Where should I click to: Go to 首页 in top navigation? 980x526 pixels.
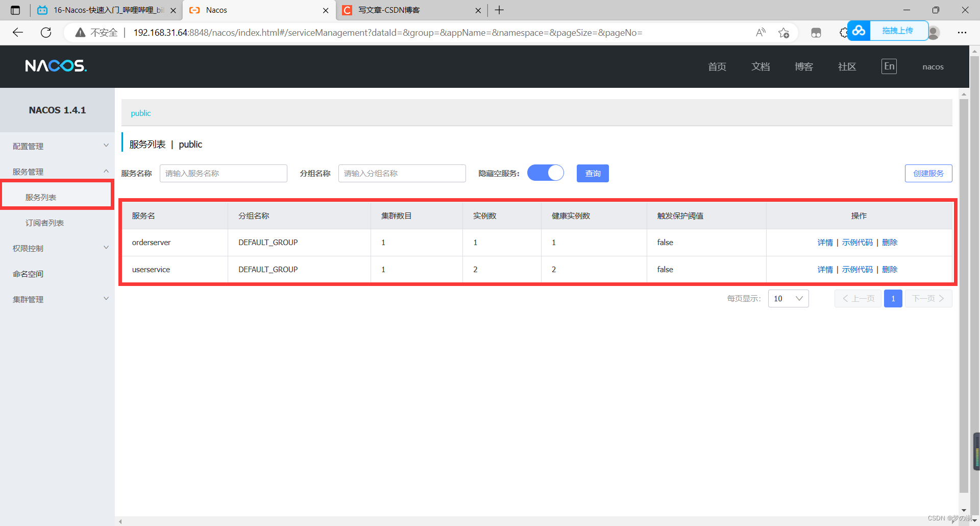pyautogui.click(x=717, y=66)
